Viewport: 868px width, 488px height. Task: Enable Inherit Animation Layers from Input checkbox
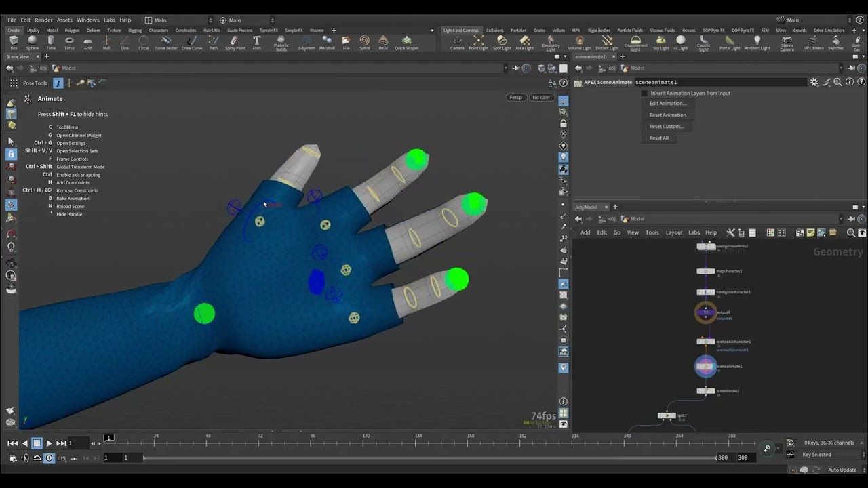[x=644, y=93]
